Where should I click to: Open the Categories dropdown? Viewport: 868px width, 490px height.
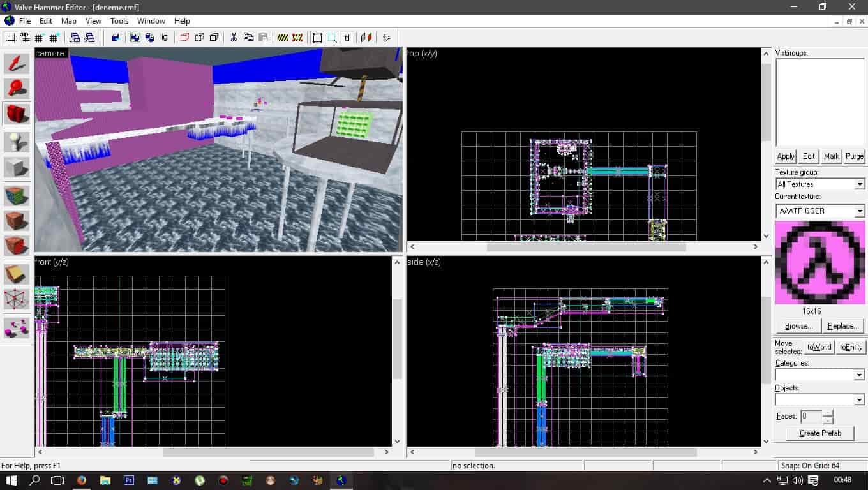860,375
